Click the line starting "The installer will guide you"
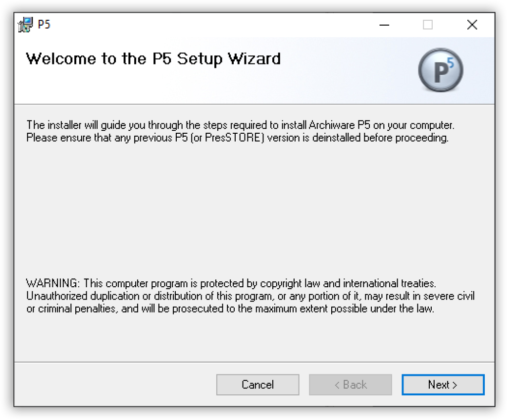507x420 pixels. click(x=240, y=124)
